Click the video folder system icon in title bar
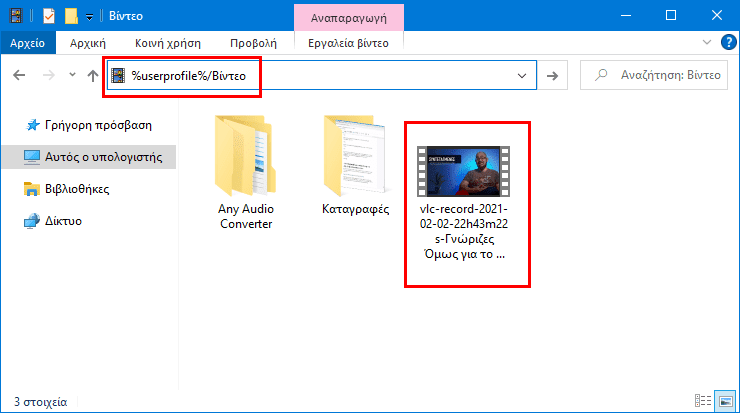This screenshot has width=740, height=413. point(16,16)
